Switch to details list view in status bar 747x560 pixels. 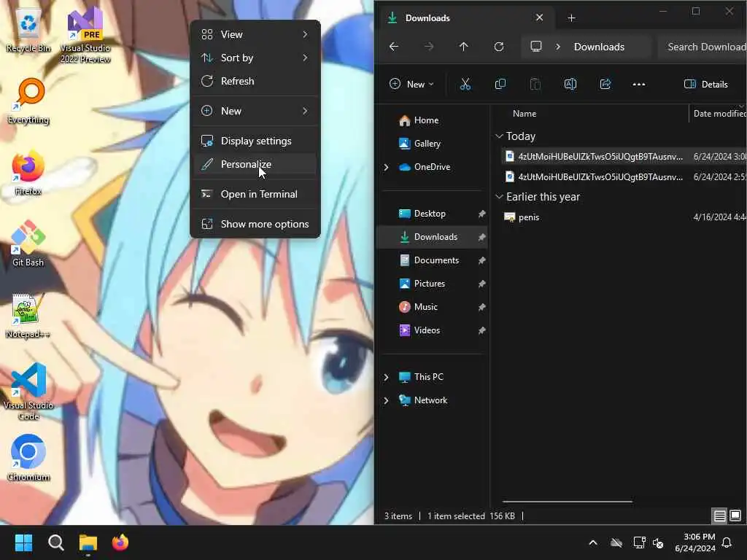[719, 516]
